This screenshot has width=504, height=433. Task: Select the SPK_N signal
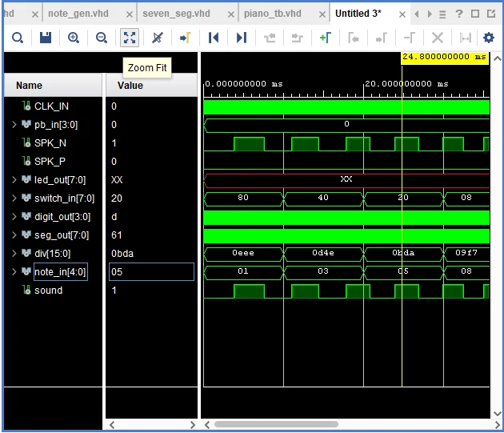coord(50,142)
